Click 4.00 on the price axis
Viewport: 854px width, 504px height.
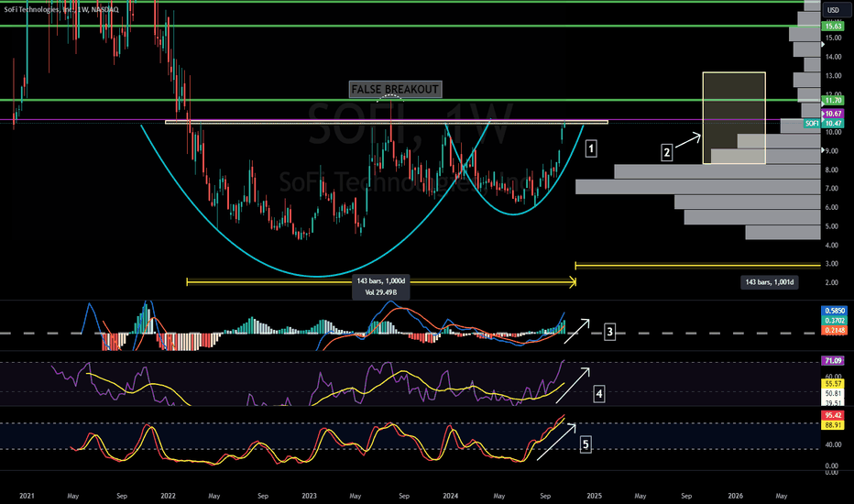click(x=833, y=246)
